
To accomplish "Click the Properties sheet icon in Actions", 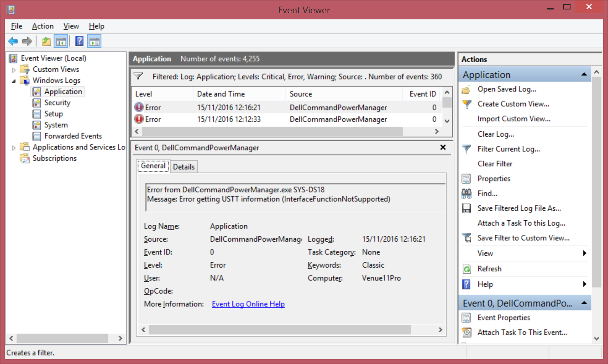I will coord(466,179).
